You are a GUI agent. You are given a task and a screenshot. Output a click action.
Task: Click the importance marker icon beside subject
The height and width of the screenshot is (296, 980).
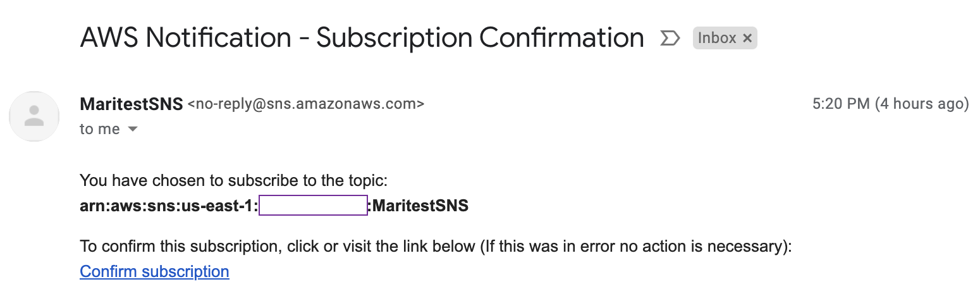(x=669, y=39)
